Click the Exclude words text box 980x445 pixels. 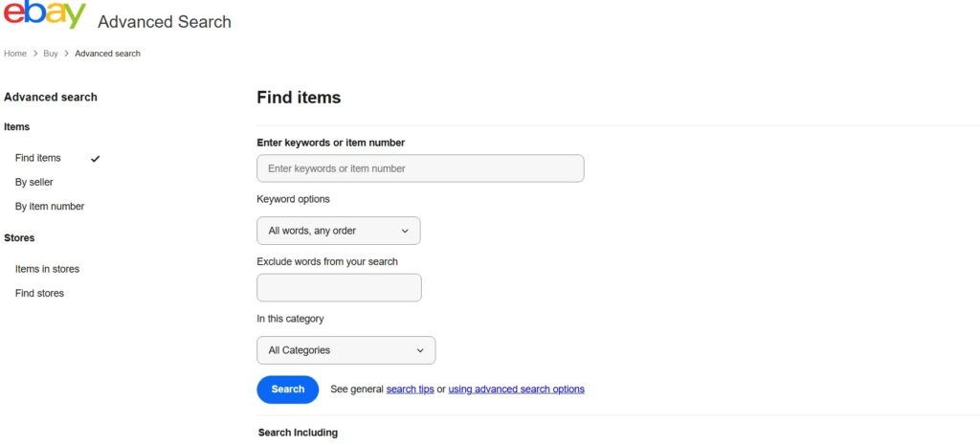click(339, 288)
